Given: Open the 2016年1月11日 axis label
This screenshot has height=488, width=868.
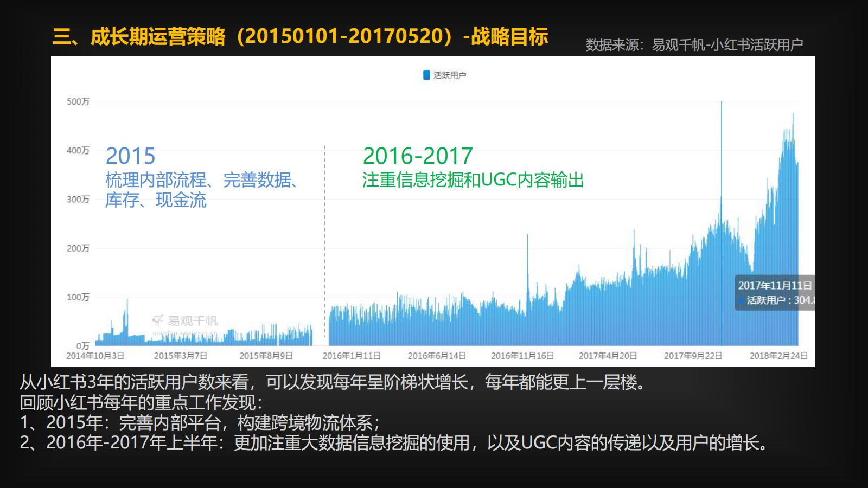Looking at the screenshot, I should 353,356.
